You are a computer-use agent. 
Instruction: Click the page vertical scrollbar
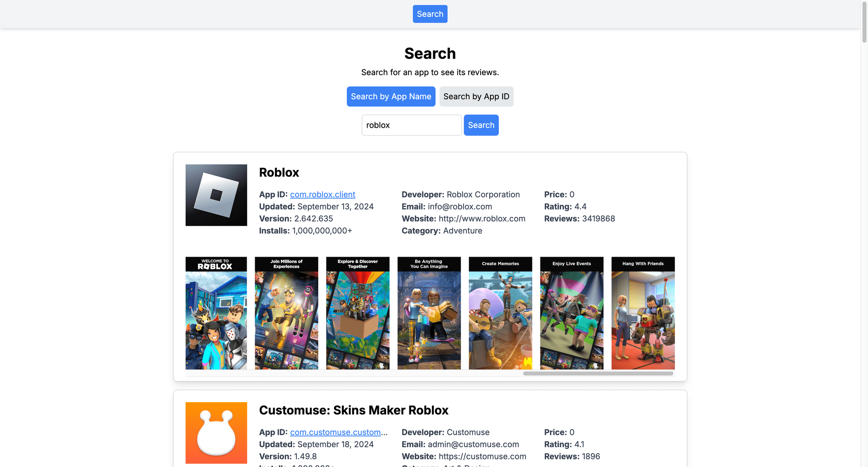pos(864,22)
